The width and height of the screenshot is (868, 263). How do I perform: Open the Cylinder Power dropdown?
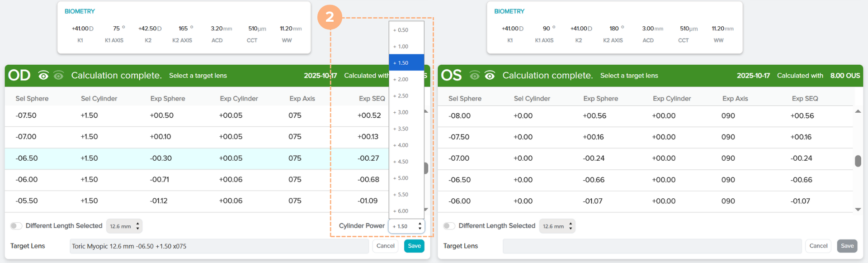tap(406, 226)
